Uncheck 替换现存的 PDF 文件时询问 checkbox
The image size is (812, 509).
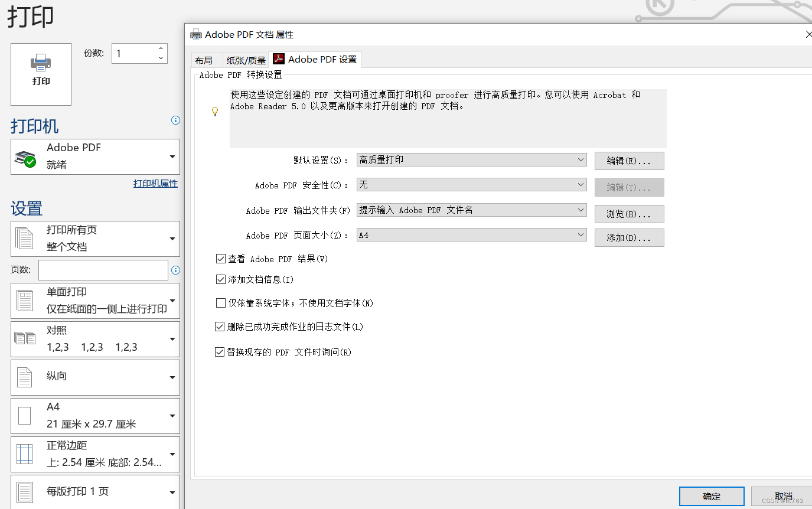click(220, 352)
